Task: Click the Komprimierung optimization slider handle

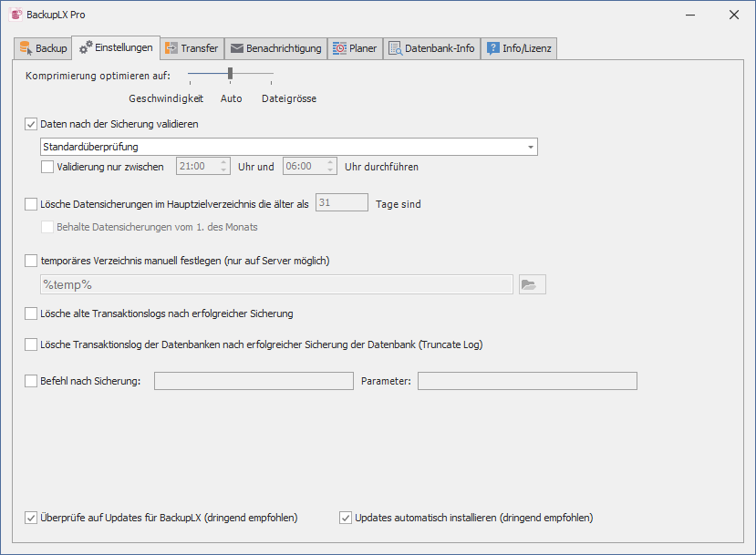Action: point(230,73)
